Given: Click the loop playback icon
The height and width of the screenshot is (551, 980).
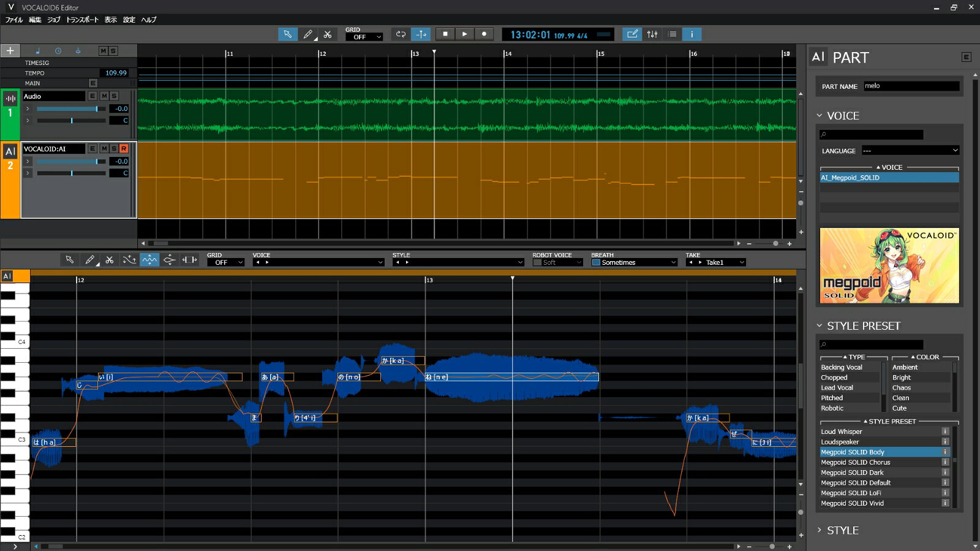Looking at the screenshot, I should click(x=401, y=34).
